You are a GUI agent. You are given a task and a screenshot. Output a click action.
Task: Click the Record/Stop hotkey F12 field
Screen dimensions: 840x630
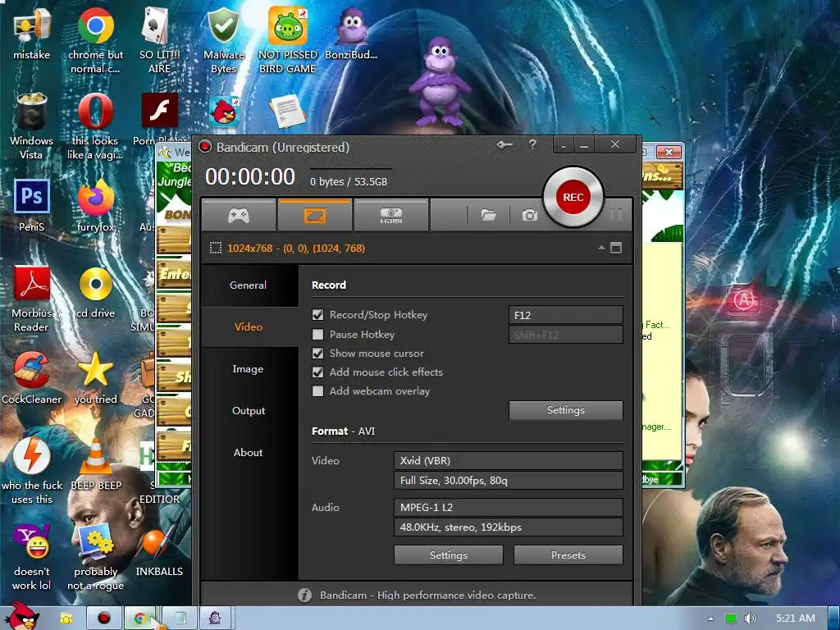coord(566,315)
